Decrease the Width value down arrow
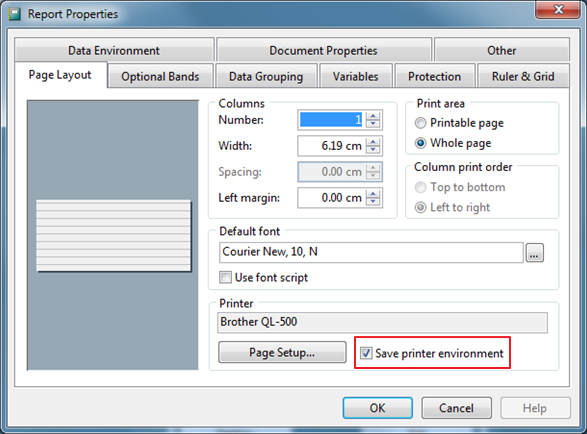 (x=373, y=150)
